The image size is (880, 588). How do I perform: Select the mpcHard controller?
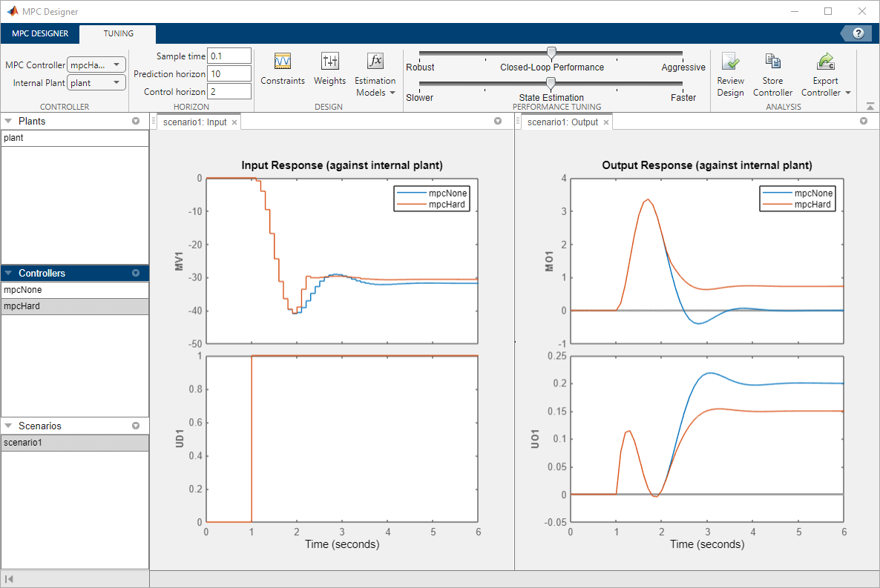(75, 306)
